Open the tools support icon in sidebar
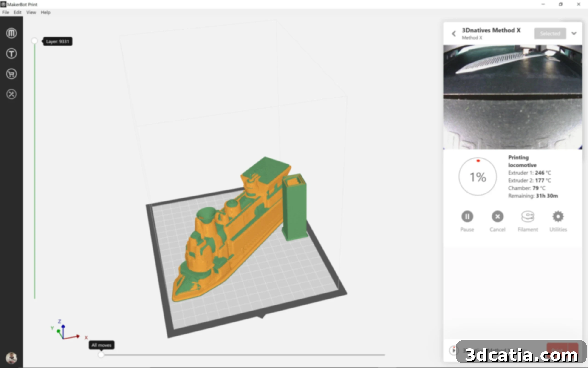 (x=11, y=94)
